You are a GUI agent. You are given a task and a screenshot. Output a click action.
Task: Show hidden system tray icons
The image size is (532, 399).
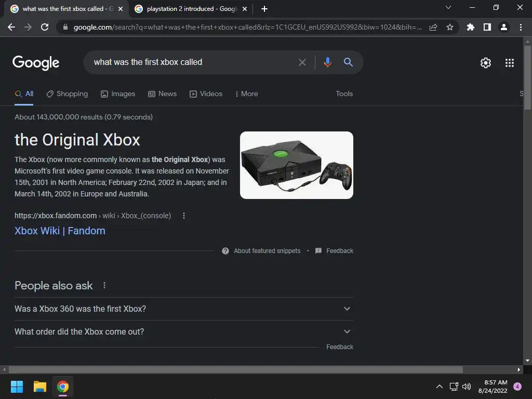click(x=440, y=387)
